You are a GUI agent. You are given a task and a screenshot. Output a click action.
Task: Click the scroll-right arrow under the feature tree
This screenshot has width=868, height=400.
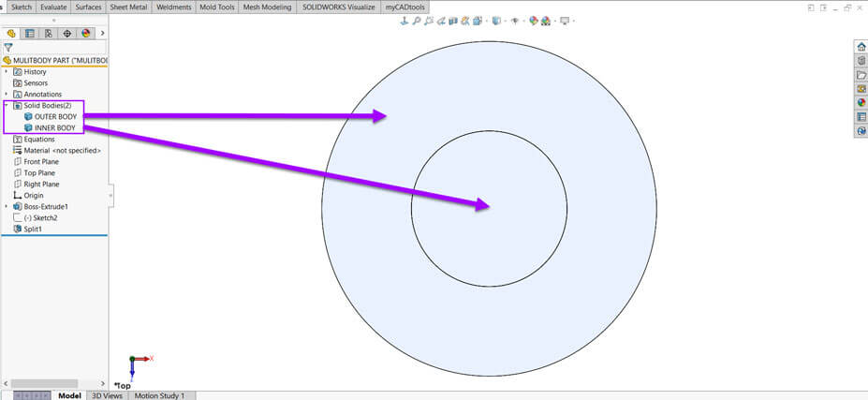(103, 383)
